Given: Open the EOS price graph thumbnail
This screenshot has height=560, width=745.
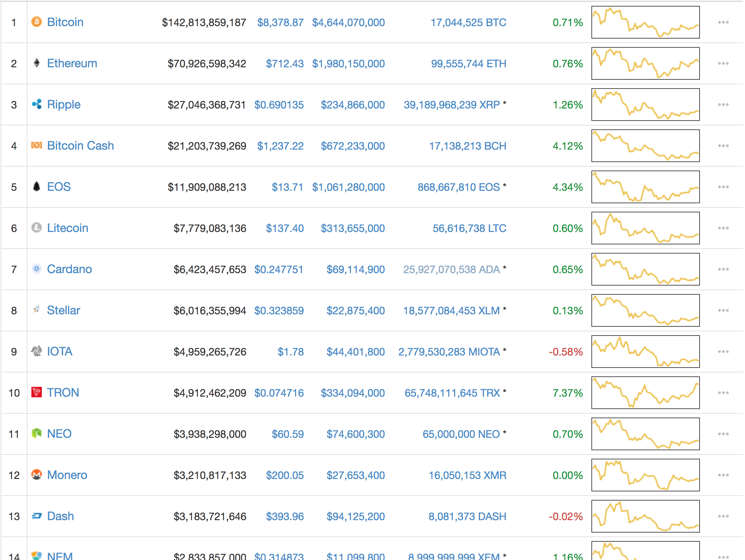Looking at the screenshot, I should coord(645,187).
